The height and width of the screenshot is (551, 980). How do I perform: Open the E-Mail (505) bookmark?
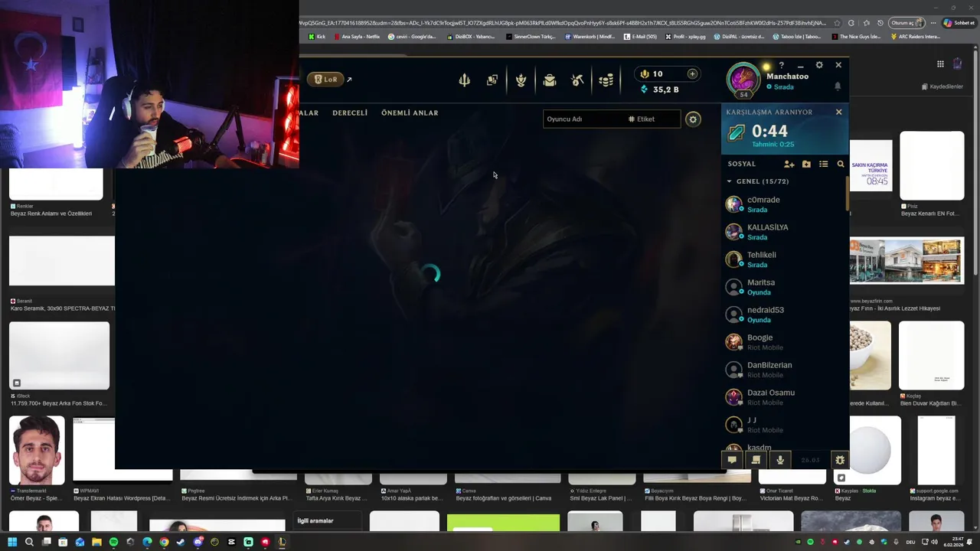(640, 37)
